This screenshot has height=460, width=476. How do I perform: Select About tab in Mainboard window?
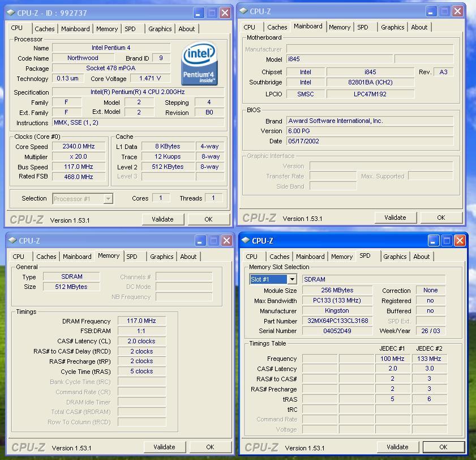tap(419, 27)
